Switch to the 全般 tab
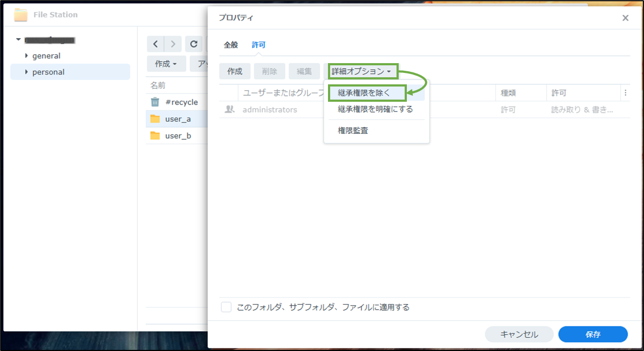The width and height of the screenshot is (644, 351). (231, 45)
